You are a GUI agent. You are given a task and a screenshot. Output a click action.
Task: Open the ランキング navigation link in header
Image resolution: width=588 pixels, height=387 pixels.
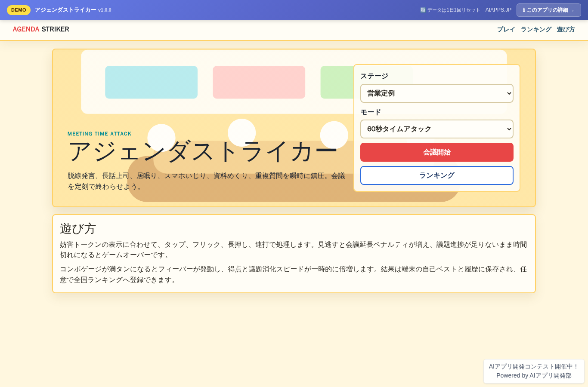[536, 30]
